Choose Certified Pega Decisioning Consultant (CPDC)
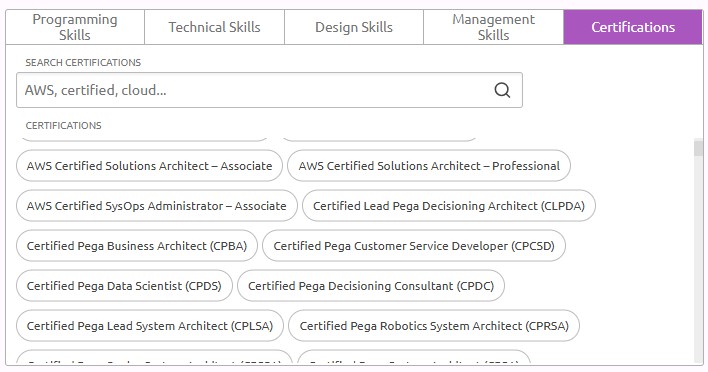The width and height of the screenshot is (708, 372). (371, 286)
